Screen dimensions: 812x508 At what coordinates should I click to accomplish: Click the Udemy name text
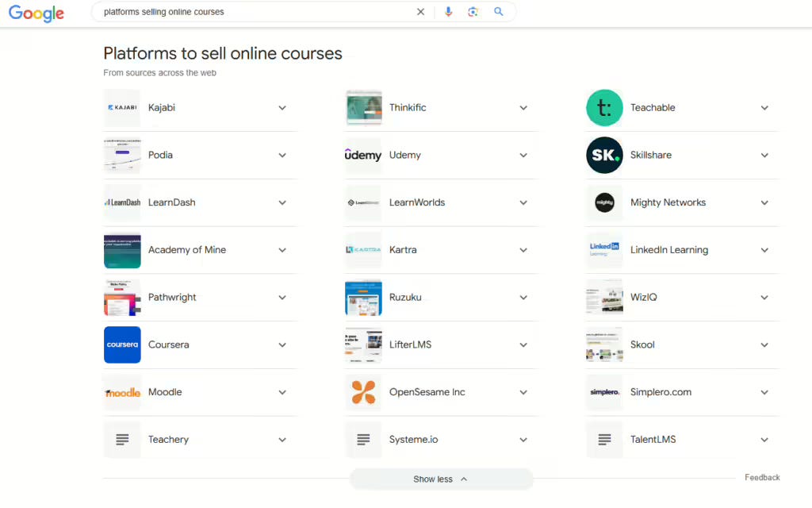pyautogui.click(x=405, y=155)
